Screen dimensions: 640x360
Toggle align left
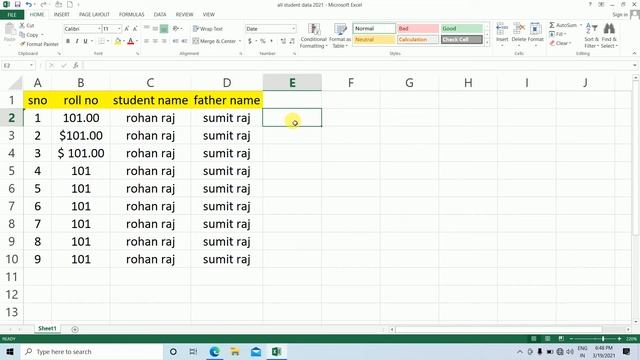click(x=147, y=41)
